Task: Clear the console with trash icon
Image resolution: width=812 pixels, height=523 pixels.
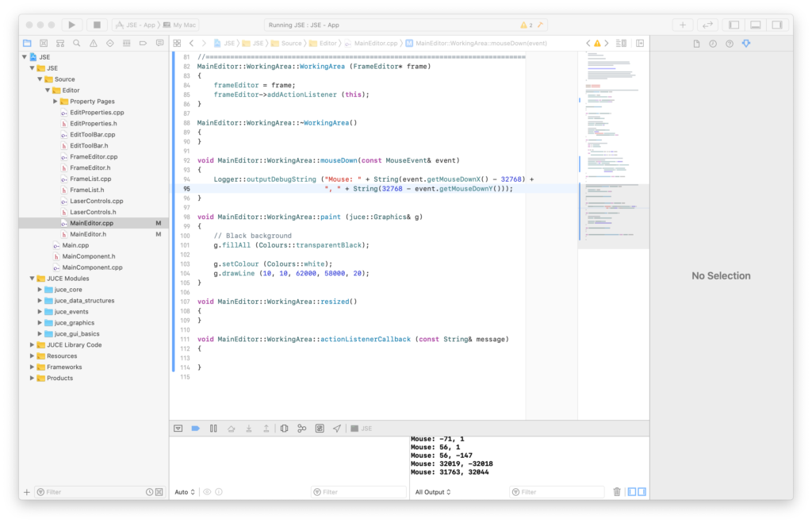Action: pyautogui.click(x=617, y=492)
